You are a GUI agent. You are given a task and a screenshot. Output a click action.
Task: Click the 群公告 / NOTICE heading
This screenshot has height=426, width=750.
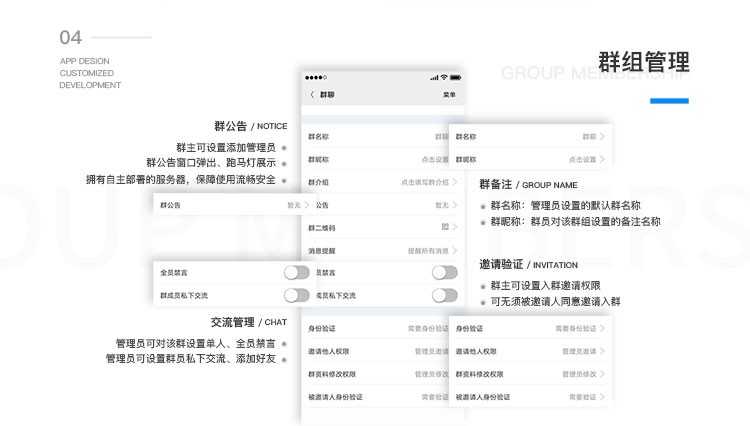click(x=251, y=126)
